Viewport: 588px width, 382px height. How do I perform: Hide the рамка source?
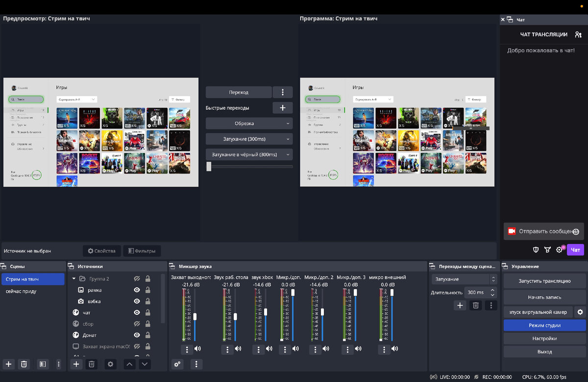pos(137,290)
